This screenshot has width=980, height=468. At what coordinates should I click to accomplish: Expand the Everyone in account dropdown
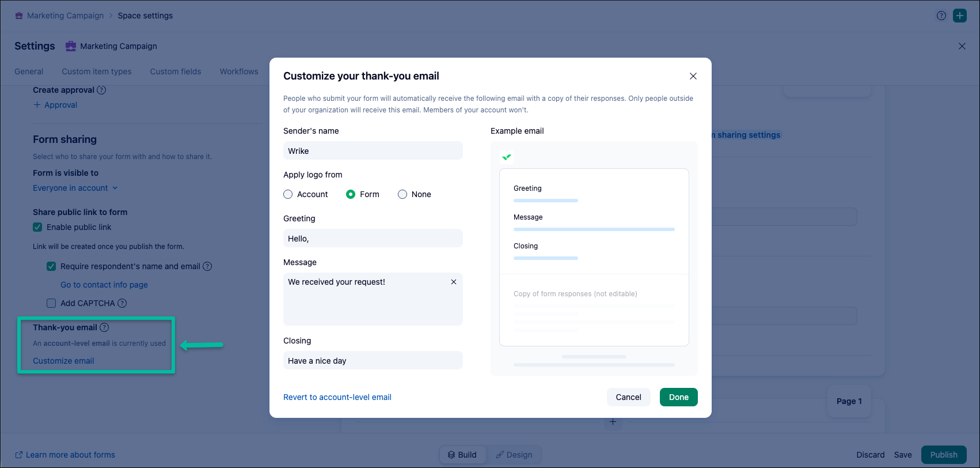pos(75,188)
